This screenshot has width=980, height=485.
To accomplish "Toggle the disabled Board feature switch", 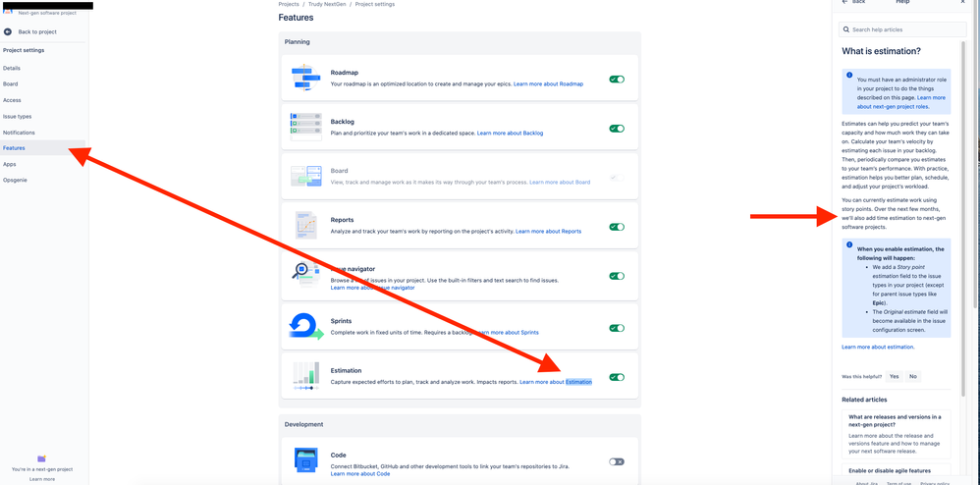I will [x=617, y=178].
